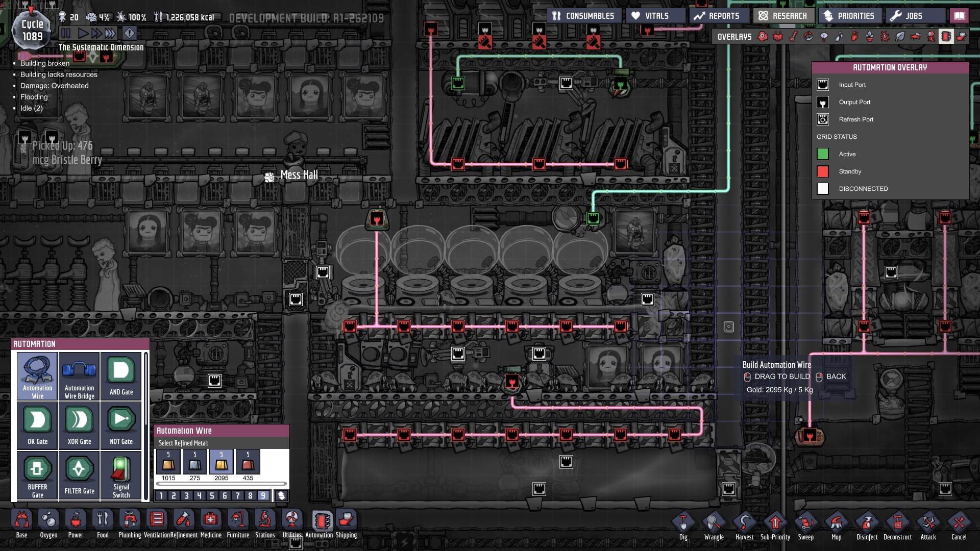Choose the FILTER Gate building

coord(79,475)
